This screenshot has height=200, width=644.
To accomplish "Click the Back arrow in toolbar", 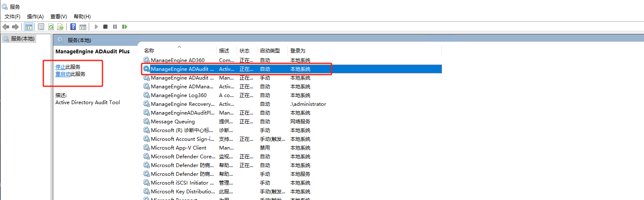I will 6,27.
